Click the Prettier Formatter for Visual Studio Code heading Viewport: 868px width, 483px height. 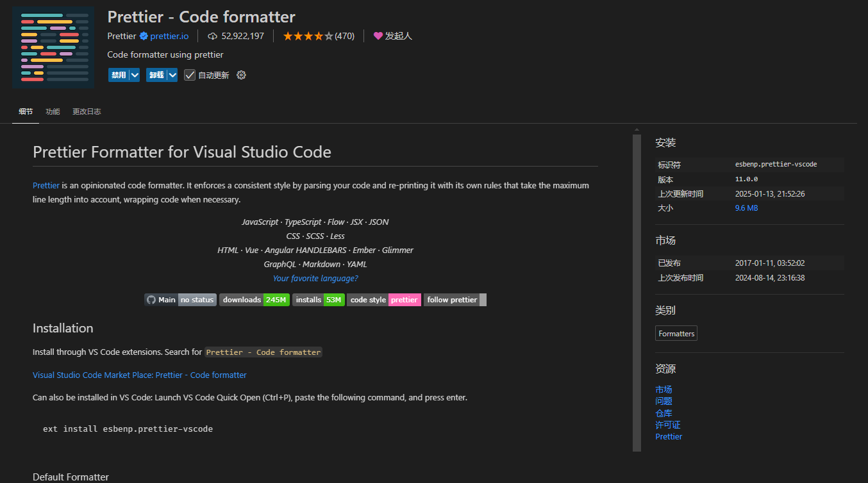[x=182, y=152]
